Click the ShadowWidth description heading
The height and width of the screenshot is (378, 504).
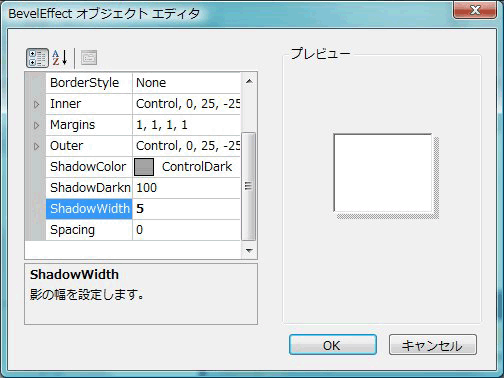point(74,275)
